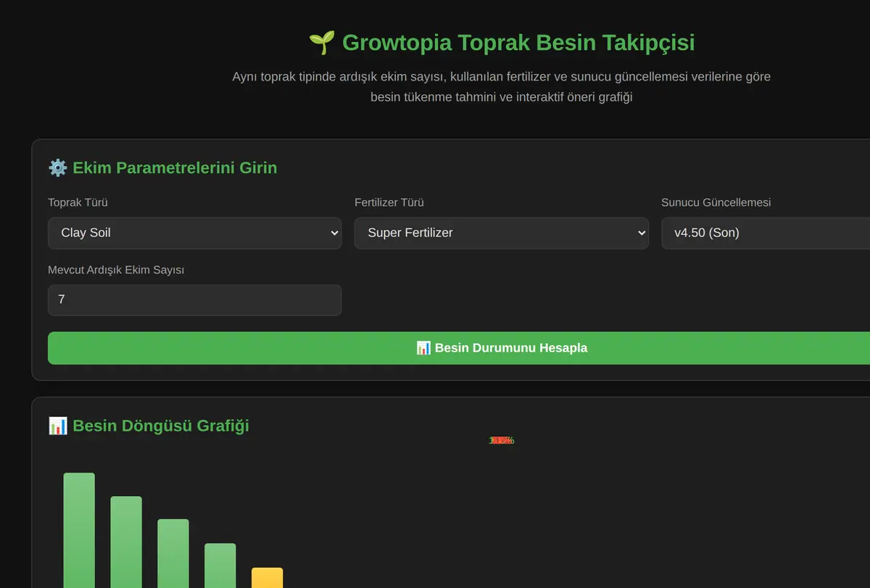Click the yellow bar in the chart
Image resolution: width=870 pixels, height=588 pixels.
coord(268,578)
